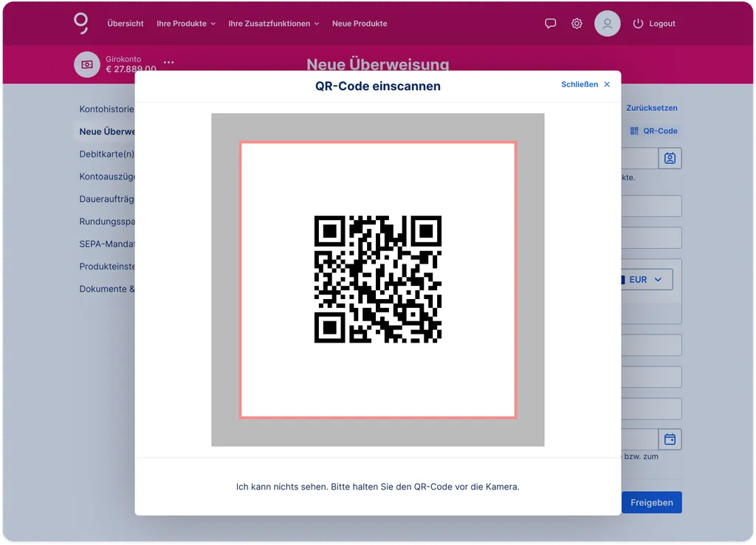Open Neue Produkte page
Viewport: 756px width, 545px height.
[360, 24]
